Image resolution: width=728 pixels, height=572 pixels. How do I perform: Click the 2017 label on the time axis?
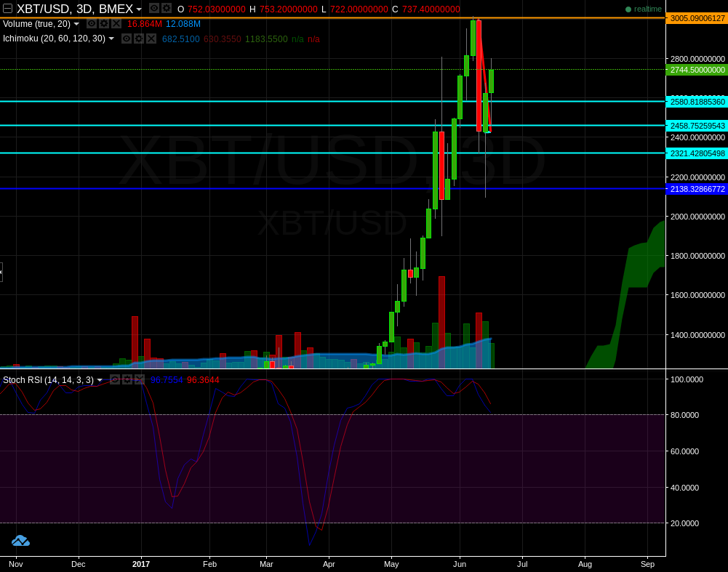(x=140, y=564)
